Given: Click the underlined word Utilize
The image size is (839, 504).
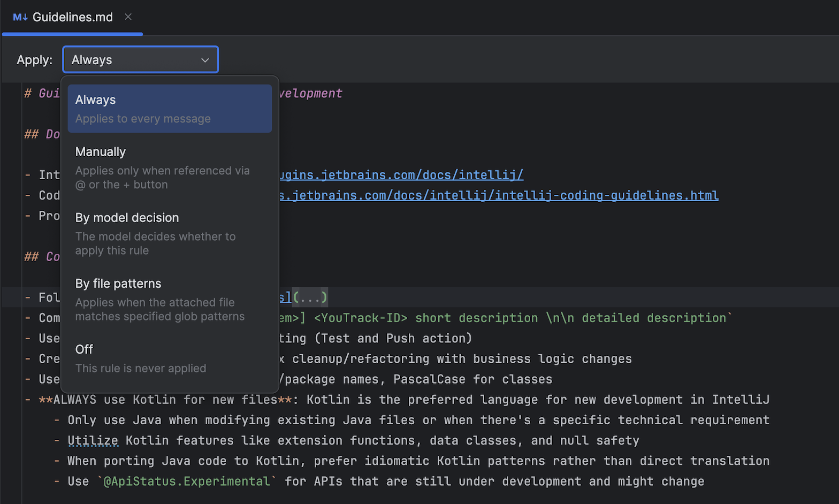Looking at the screenshot, I should (x=93, y=440).
